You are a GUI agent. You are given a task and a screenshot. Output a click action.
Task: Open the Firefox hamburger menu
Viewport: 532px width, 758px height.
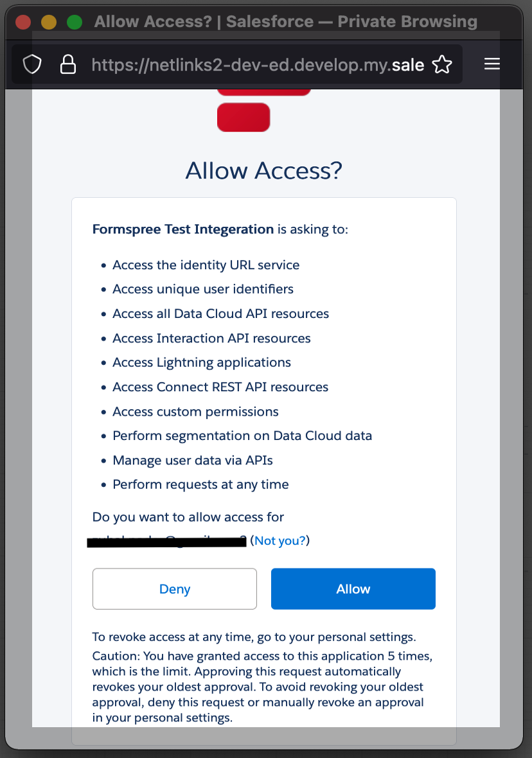tap(492, 64)
